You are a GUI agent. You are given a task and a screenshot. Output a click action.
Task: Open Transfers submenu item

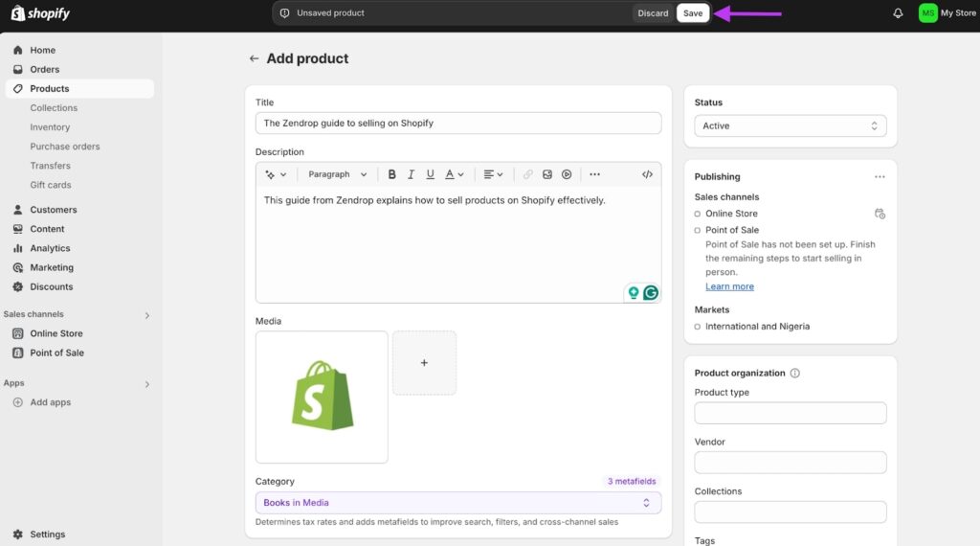pos(50,166)
